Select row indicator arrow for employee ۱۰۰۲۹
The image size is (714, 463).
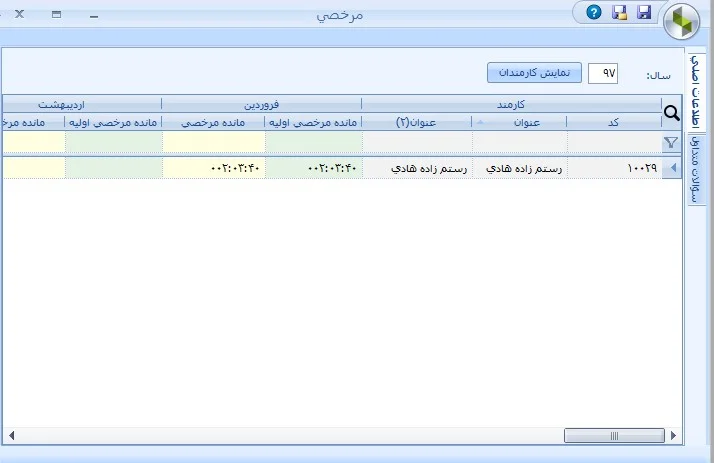pos(672,168)
